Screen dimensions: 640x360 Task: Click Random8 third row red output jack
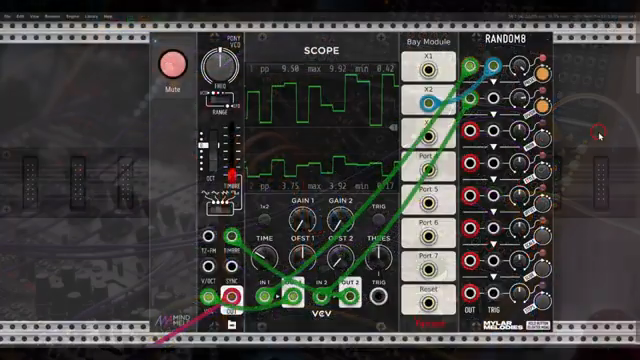[x=470, y=131]
